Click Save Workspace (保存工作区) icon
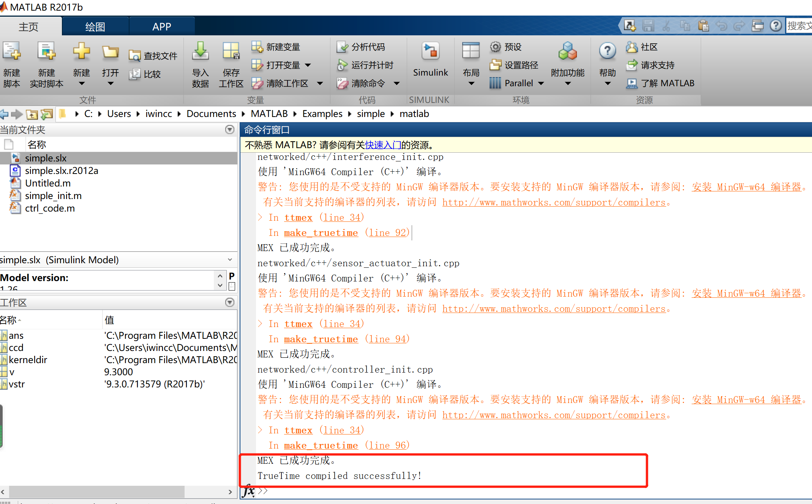 231,51
